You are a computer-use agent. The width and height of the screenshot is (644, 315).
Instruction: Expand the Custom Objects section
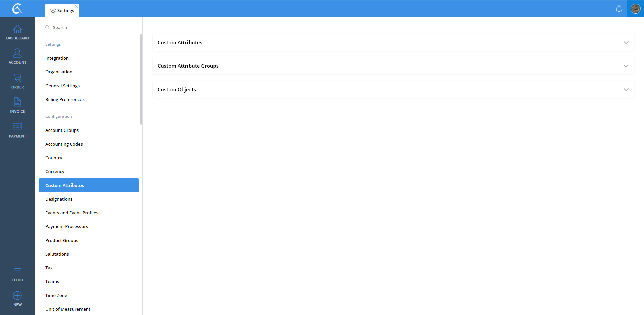[626, 90]
